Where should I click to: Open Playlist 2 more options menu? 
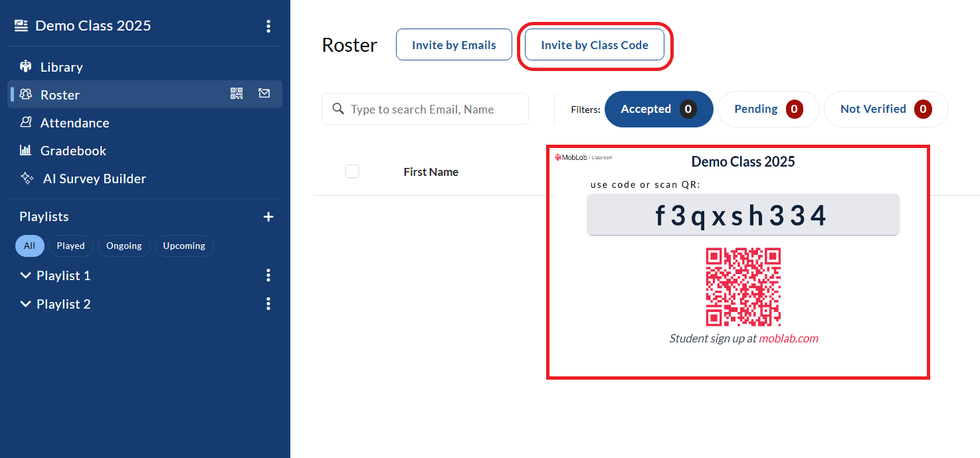click(x=268, y=304)
